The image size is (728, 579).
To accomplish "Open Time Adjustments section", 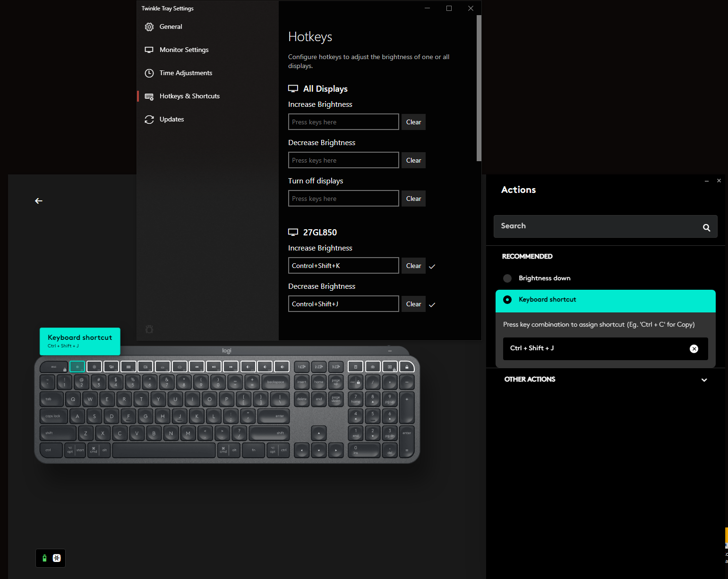I will (208, 73).
